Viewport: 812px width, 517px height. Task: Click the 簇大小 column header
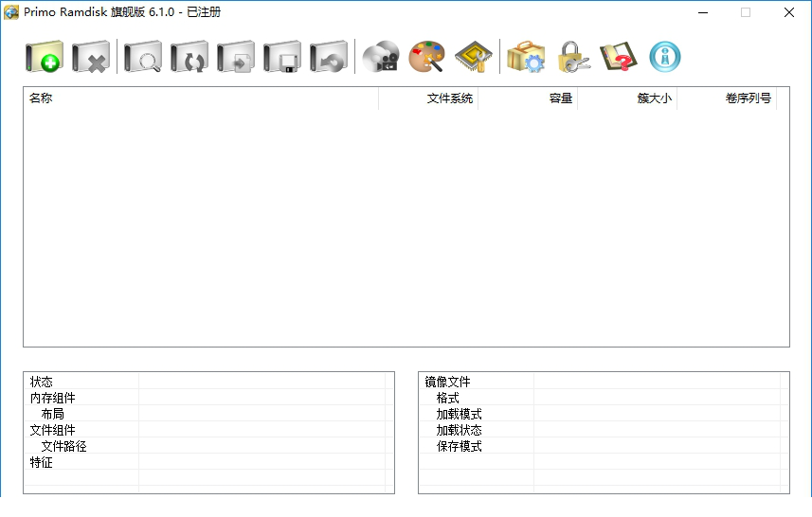(x=627, y=98)
